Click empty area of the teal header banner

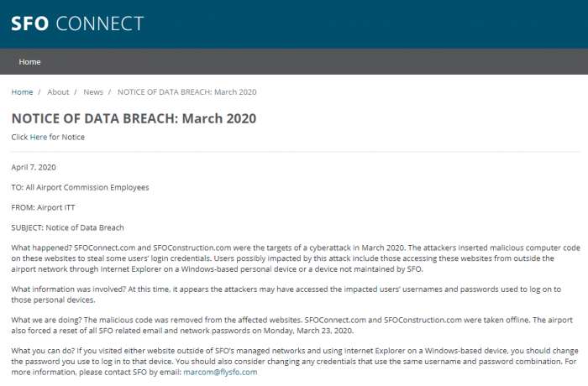click(x=378, y=23)
